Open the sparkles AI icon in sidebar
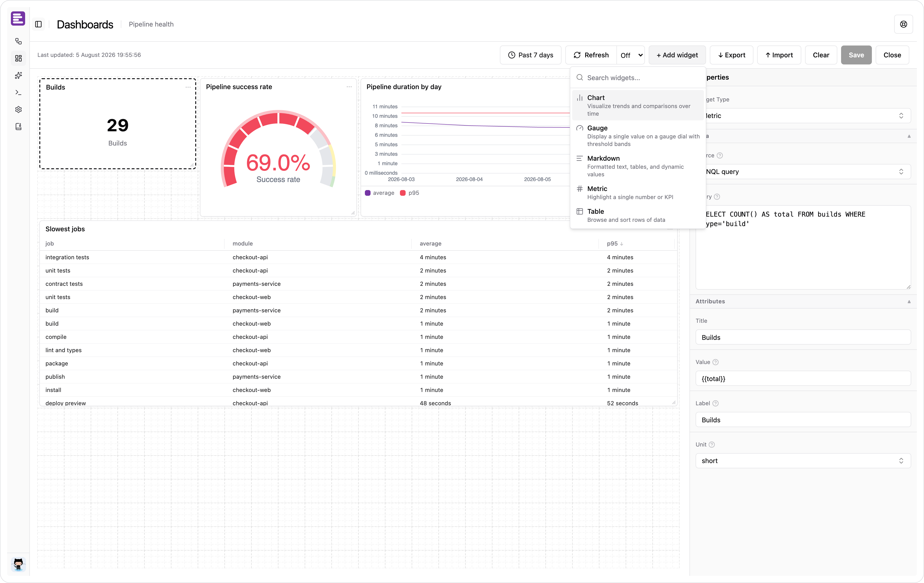 pyautogui.click(x=18, y=75)
